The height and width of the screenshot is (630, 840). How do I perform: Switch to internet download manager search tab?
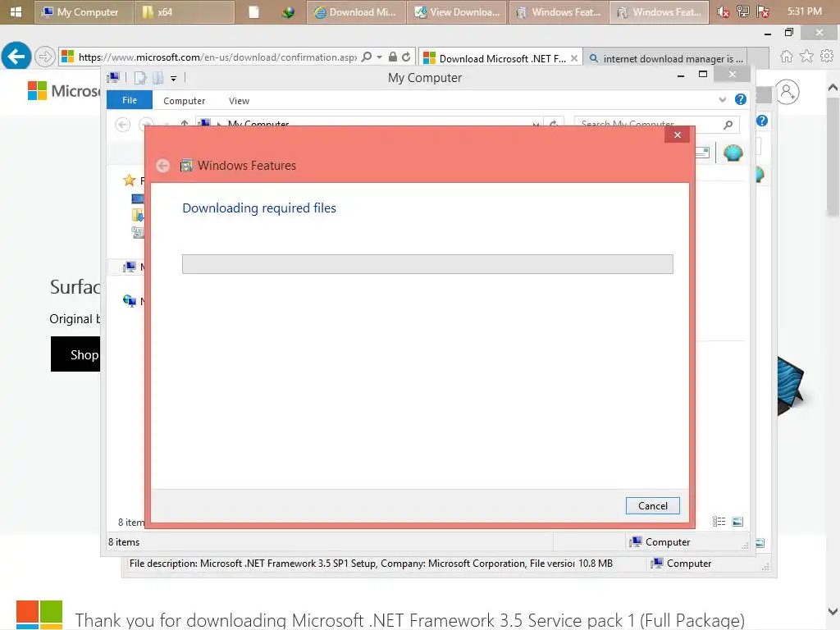coord(667,58)
